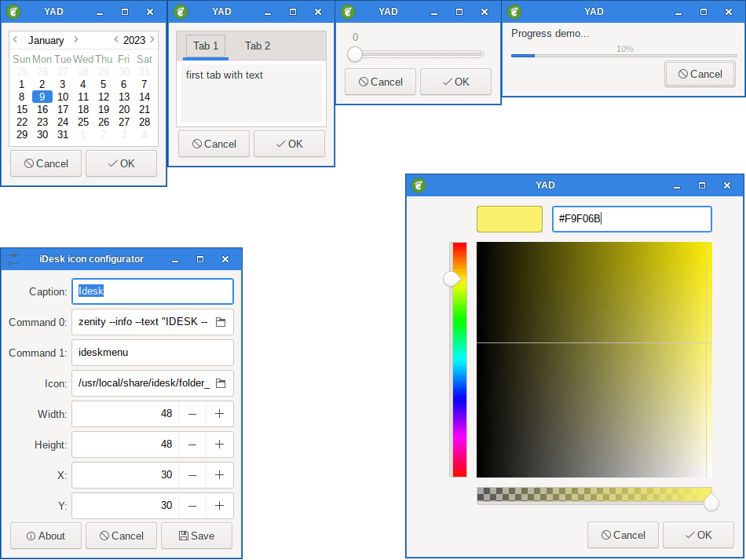Open the About dialog in iDesk configurator
The width and height of the screenshot is (746, 560).
coord(45,536)
